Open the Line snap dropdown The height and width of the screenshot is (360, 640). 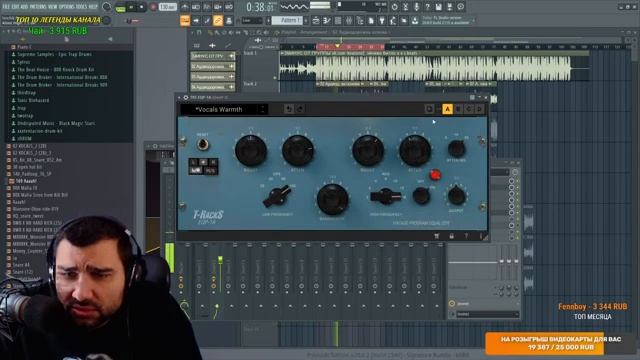(x=252, y=20)
